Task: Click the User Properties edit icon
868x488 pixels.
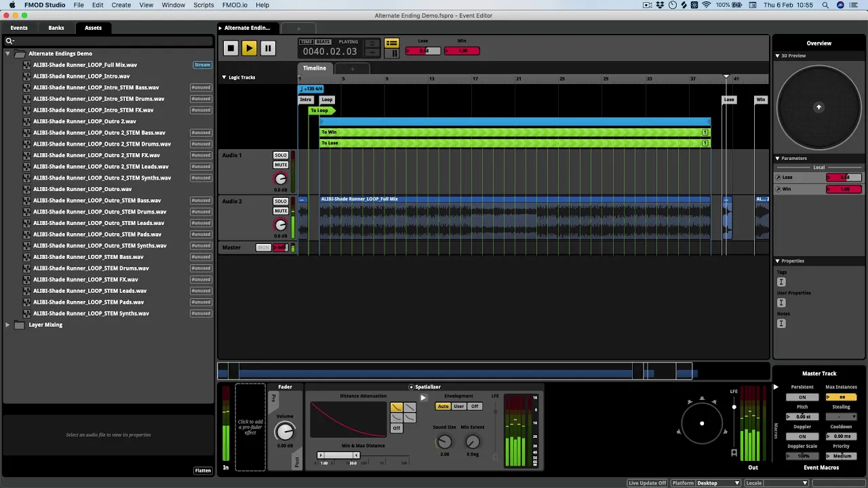Action: click(781, 302)
